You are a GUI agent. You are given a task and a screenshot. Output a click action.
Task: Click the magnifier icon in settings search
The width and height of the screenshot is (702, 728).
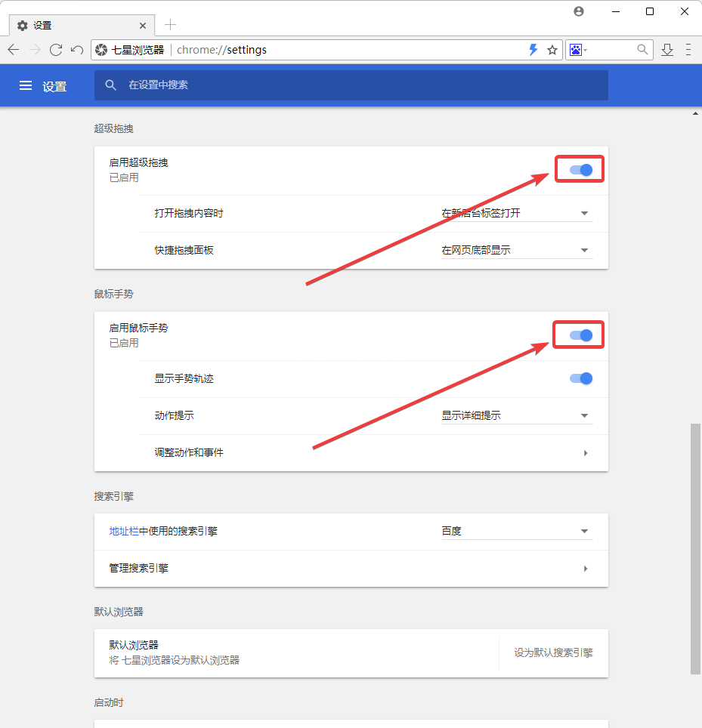tap(110, 85)
